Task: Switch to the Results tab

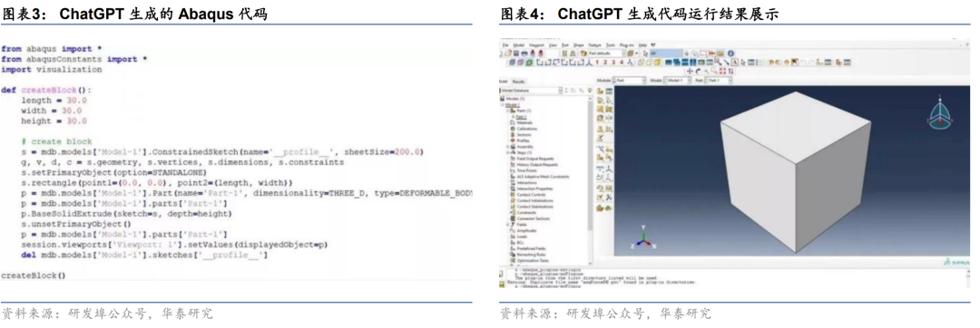Action: point(519,82)
